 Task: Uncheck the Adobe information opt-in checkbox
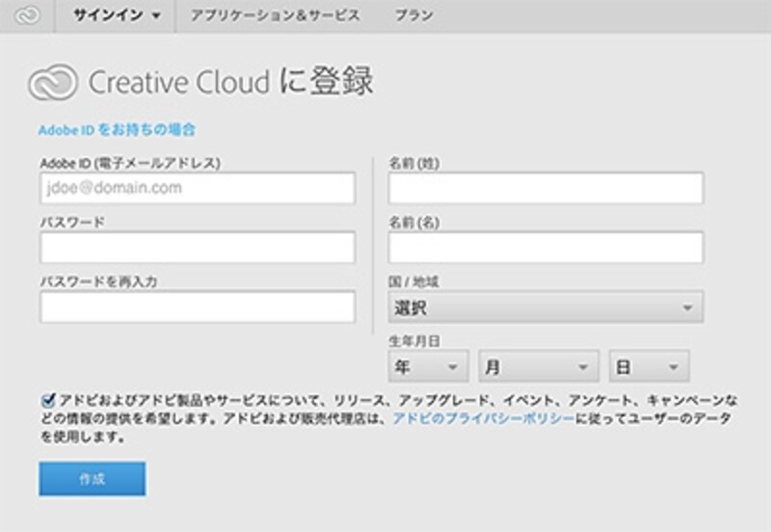click(x=47, y=401)
